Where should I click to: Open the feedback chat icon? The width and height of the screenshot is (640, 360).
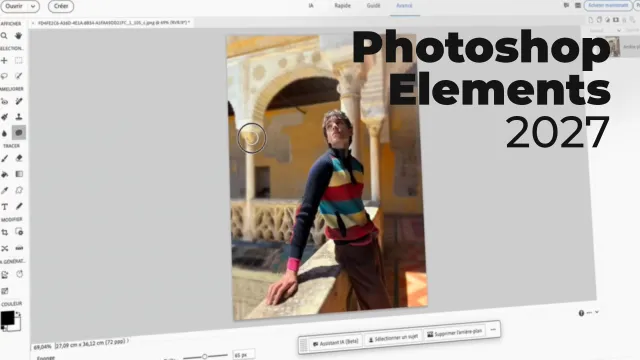(x=566, y=5)
